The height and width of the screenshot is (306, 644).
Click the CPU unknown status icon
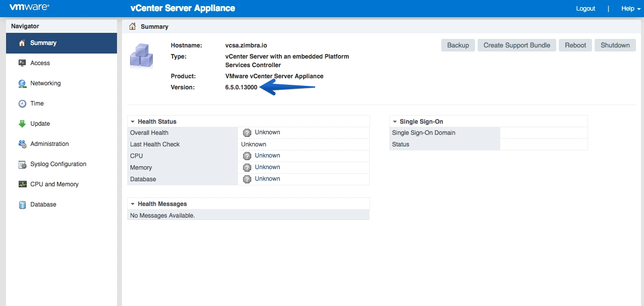coord(247,156)
